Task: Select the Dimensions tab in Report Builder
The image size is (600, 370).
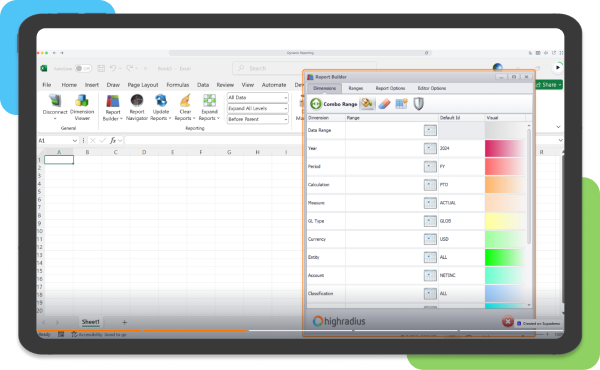Action: [324, 88]
